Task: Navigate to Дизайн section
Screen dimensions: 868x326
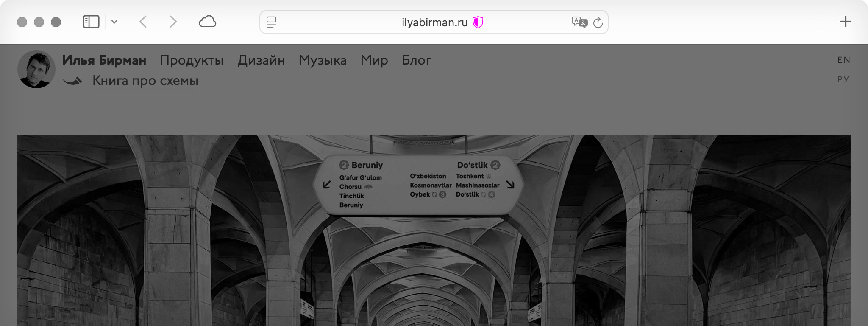Action: pyautogui.click(x=261, y=60)
